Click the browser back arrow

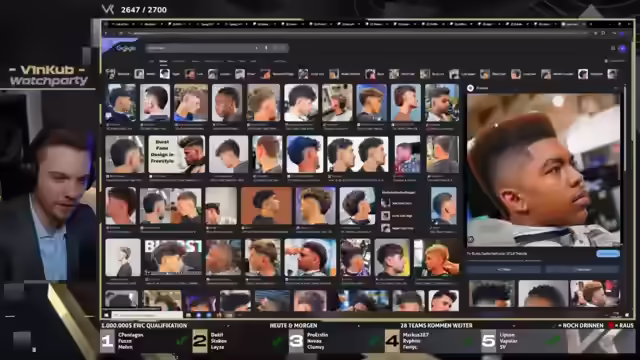click(106, 33)
